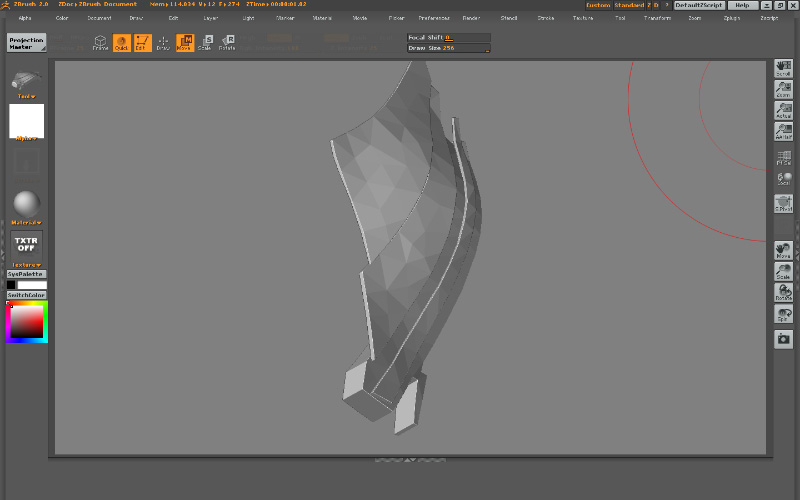
Task: Open the current Tool thumbnail picker
Action: tap(27, 84)
